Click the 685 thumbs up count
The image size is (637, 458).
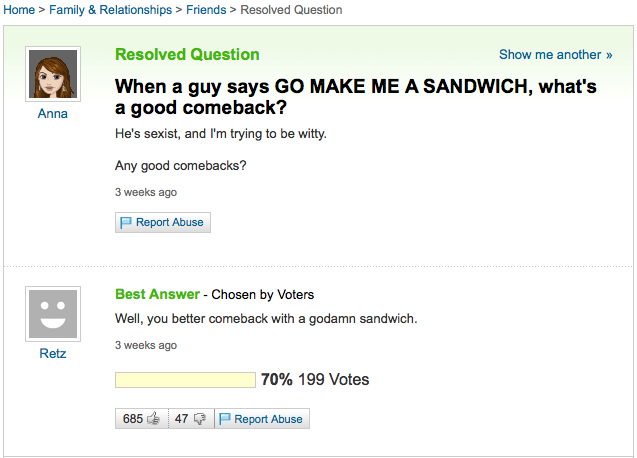tap(133, 419)
